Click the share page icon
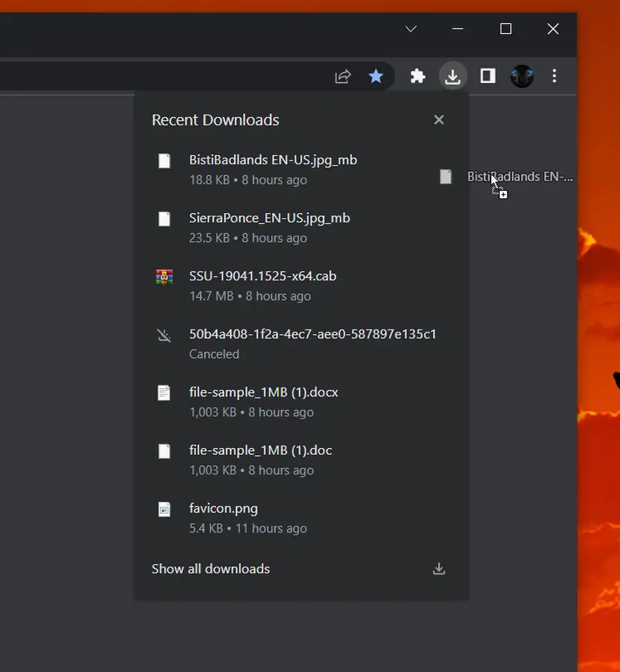Screen dimensions: 620x672 pos(343,76)
